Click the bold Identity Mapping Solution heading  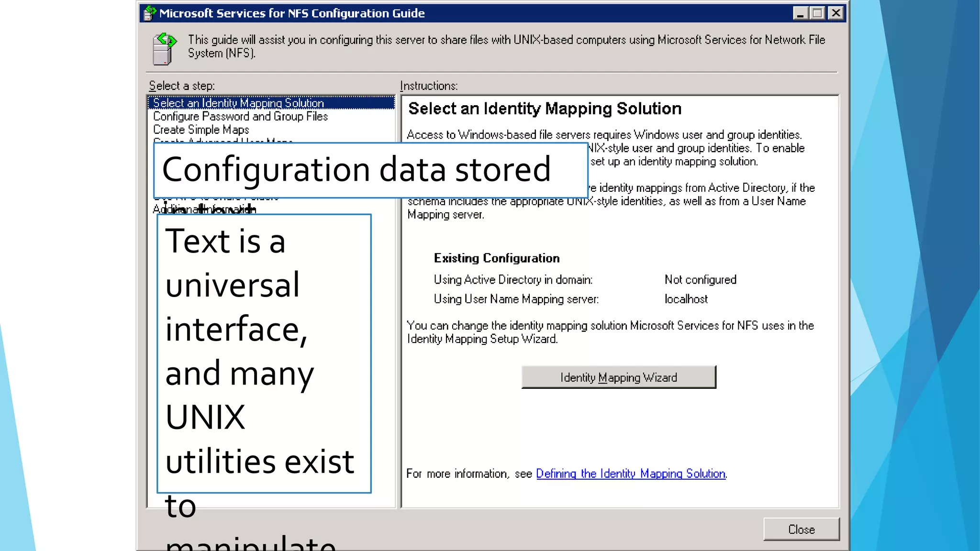tap(545, 109)
